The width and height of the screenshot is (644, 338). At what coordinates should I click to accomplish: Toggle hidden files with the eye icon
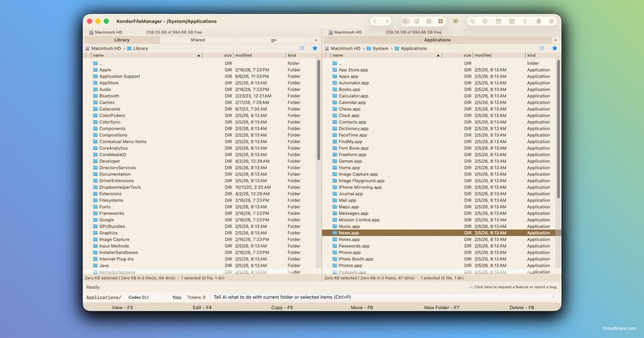(x=456, y=21)
